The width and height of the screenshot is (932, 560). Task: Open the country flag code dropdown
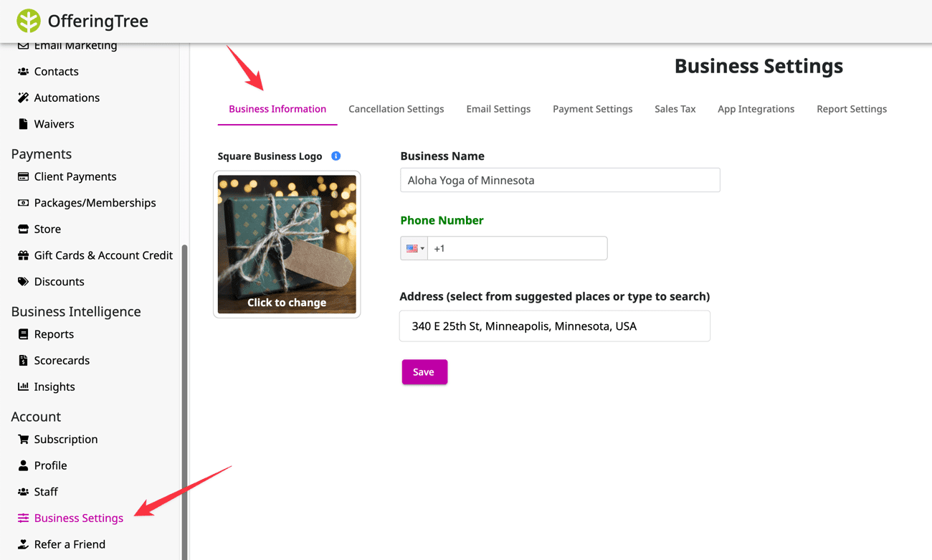click(x=414, y=248)
